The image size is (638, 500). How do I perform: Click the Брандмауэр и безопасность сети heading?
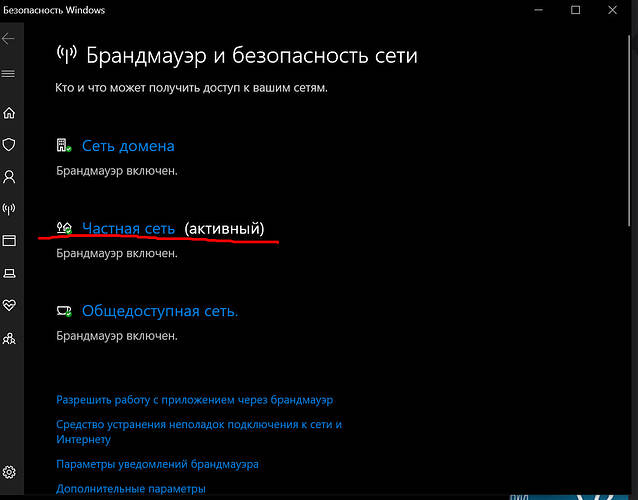pos(252,55)
